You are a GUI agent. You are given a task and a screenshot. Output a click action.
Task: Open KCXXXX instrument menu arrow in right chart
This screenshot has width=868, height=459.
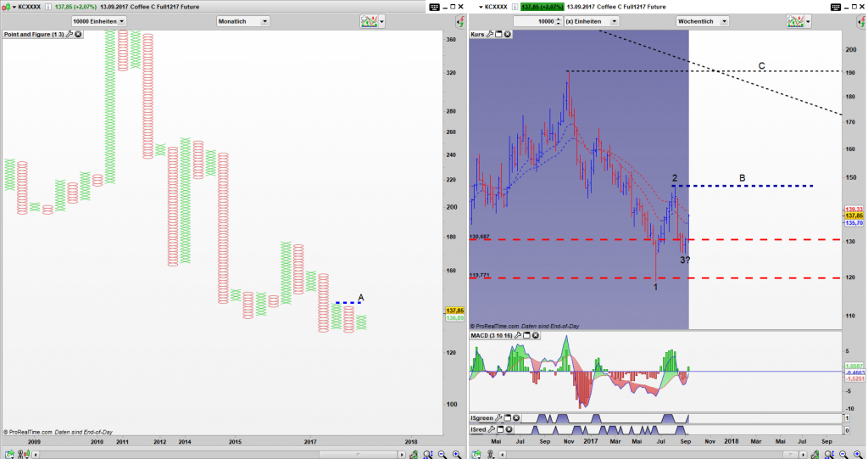480,7
